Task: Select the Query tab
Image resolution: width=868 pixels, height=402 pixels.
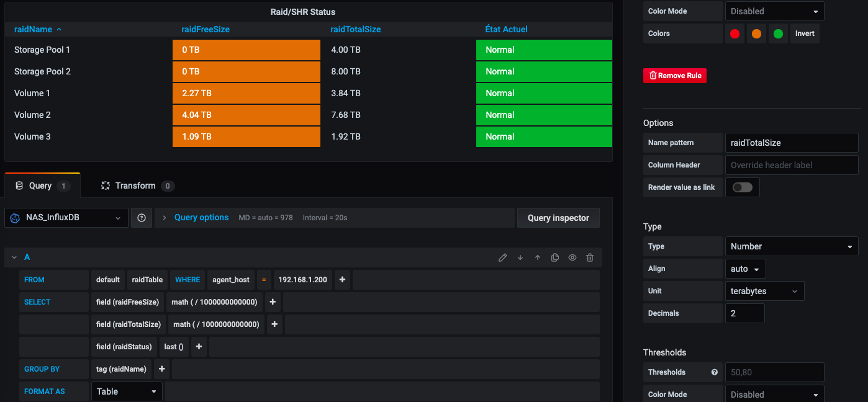Action: (41, 185)
